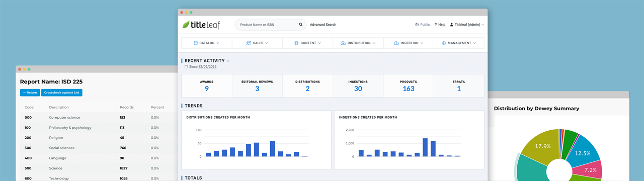Click the Content layers icon
This screenshot has height=181, width=644.
[296, 43]
